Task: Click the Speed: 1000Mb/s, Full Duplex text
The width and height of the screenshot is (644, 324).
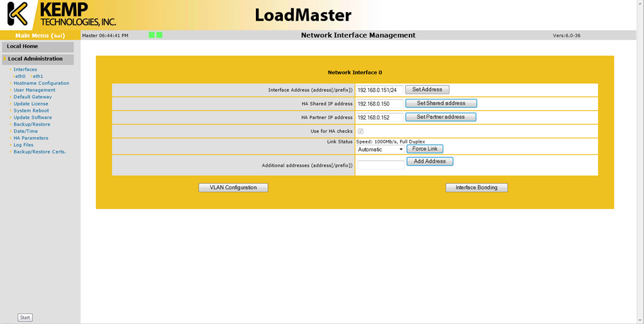Action: pos(391,142)
